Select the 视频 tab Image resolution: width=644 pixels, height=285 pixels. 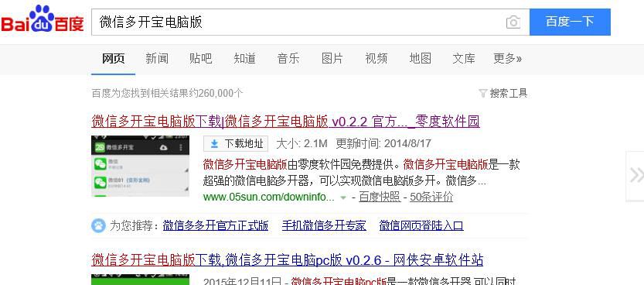tap(377, 58)
